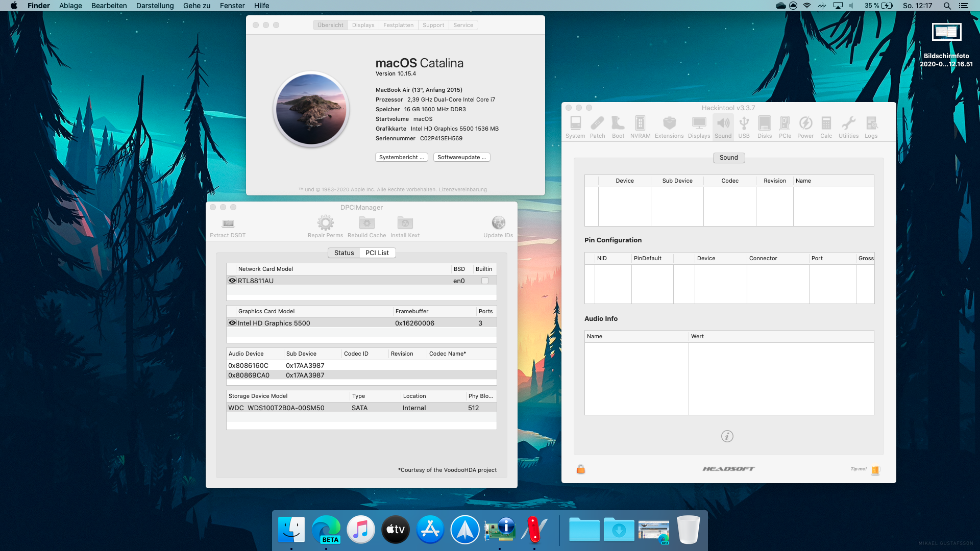Screen dimensions: 980x551
Task: Toggle eye icon next to Intel HD Graphics 5500
Action: pos(232,323)
